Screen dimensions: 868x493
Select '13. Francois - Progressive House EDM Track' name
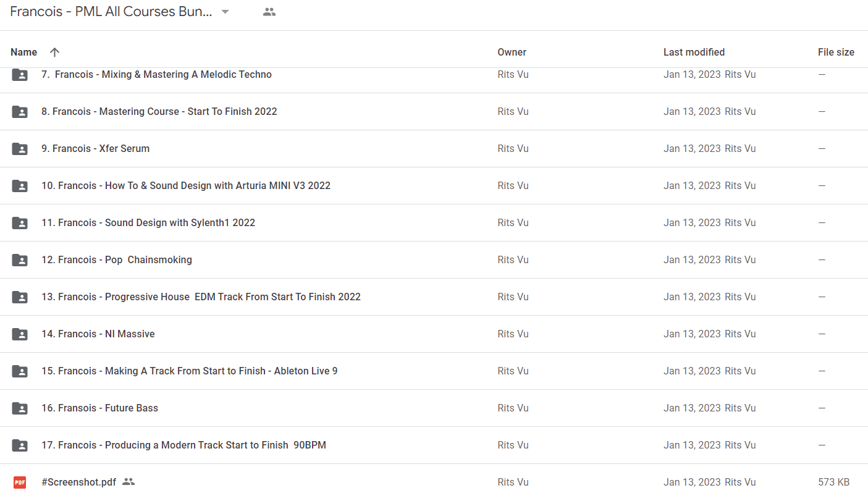coord(201,297)
